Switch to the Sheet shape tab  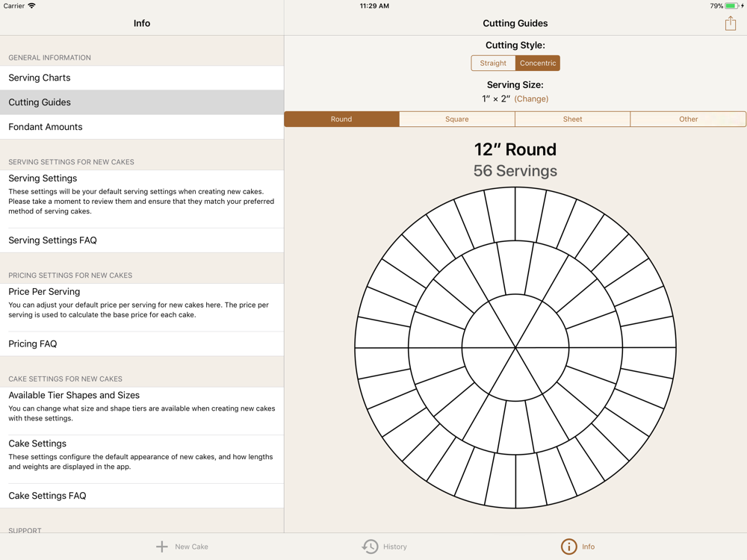pyautogui.click(x=573, y=119)
